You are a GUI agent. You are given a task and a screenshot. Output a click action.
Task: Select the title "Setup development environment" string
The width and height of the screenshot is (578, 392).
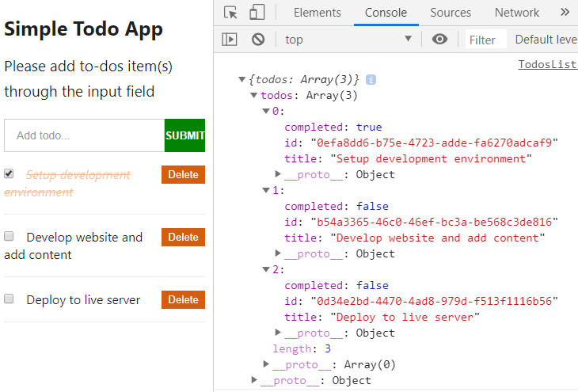[x=431, y=158]
